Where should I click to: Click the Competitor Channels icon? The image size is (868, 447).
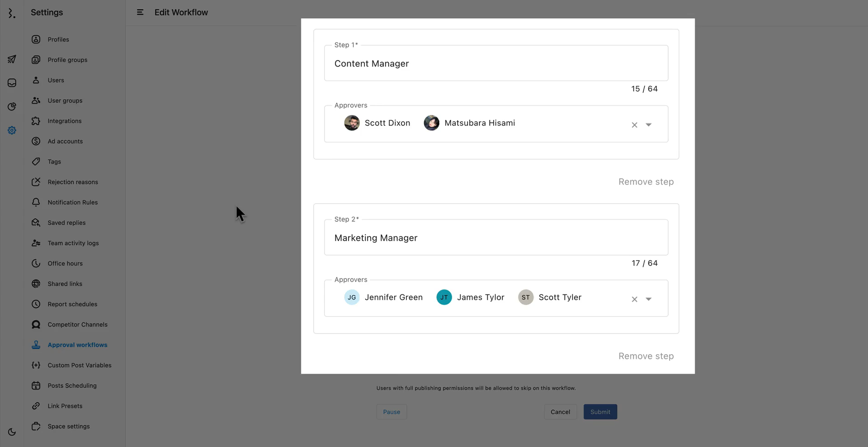(x=36, y=324)
